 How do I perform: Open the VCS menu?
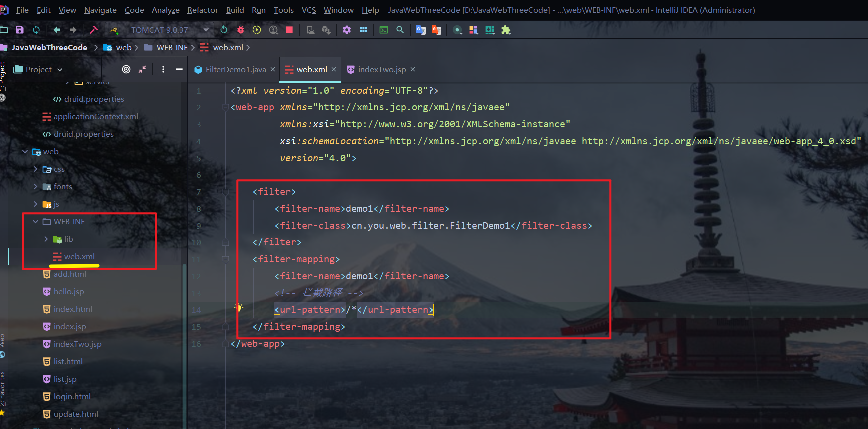[x=309, y=10]
